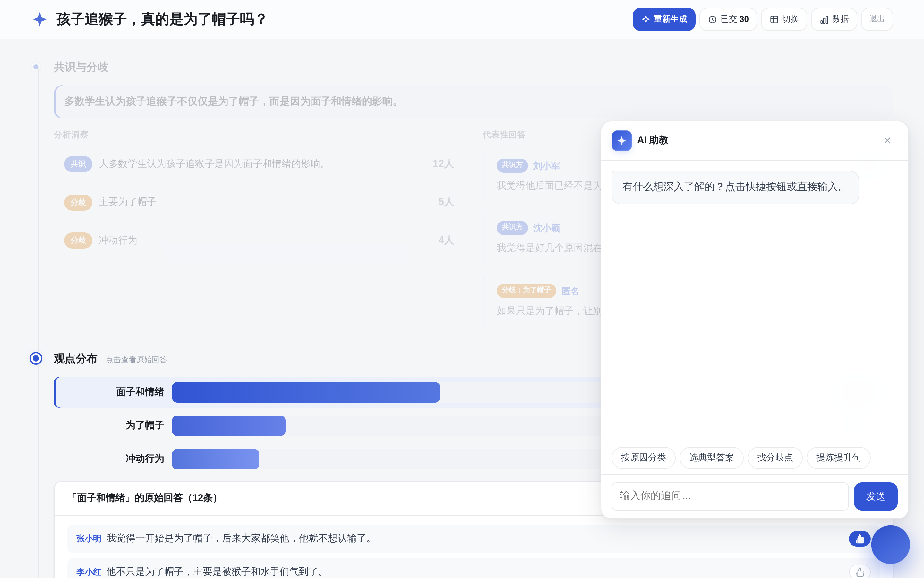
Task: Toggle the filled thumbs-up on 张小明's answer
Action: pos(860,539)
